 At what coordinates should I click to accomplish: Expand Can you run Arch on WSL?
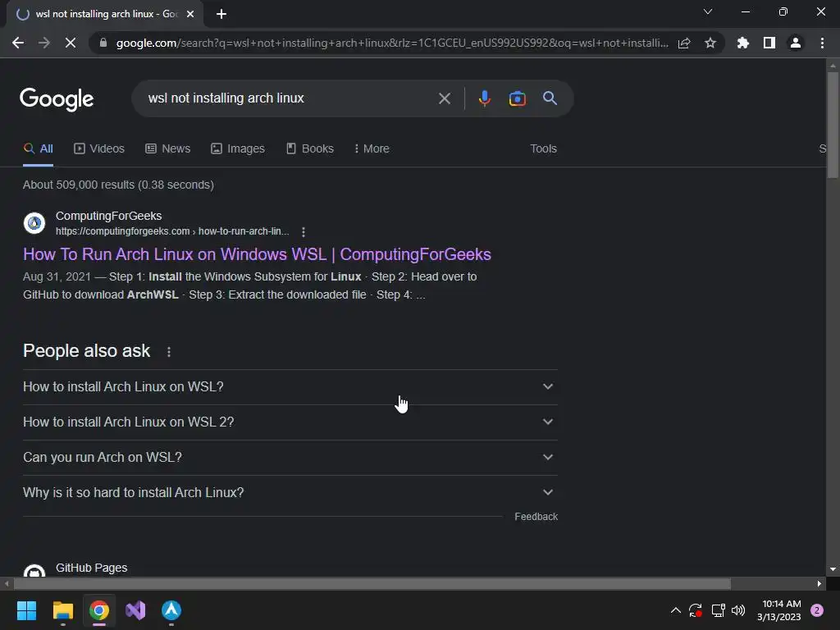(290, 458)
